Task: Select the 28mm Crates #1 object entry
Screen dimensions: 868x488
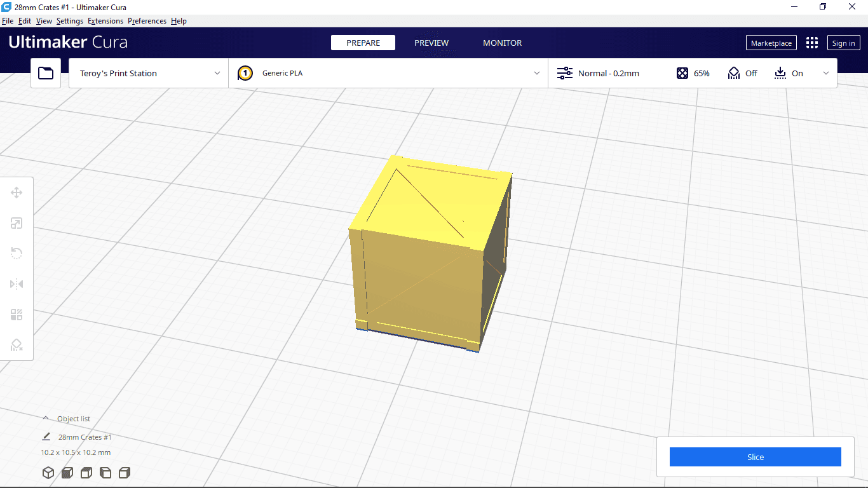Action: (85, 437)
